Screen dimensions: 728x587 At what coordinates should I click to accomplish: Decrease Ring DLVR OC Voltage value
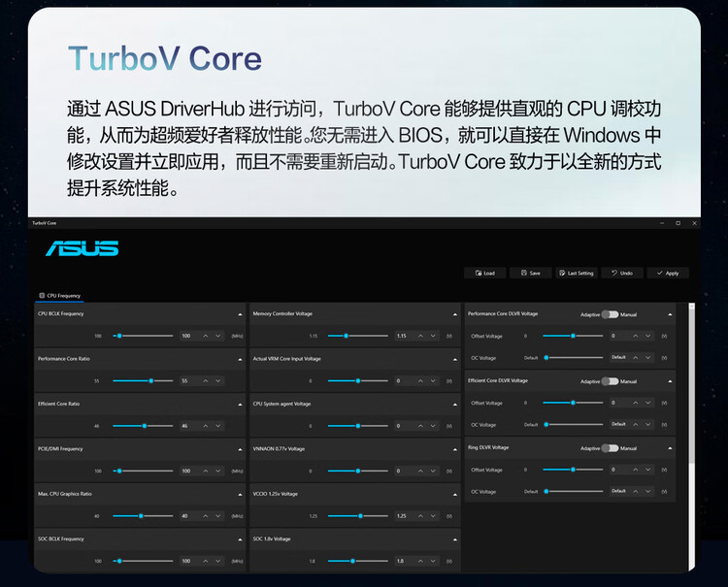[x=647, y=491]
